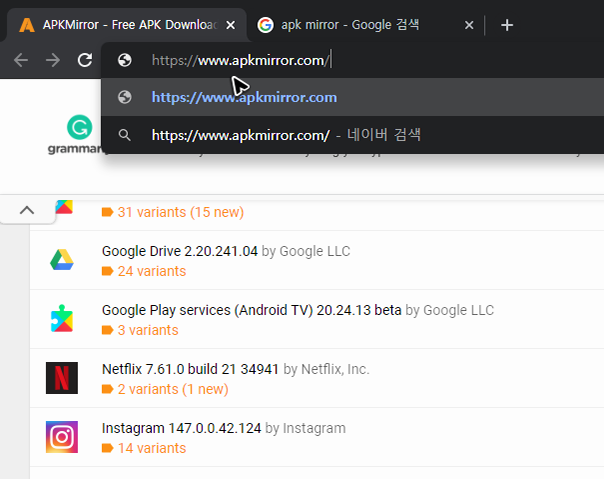Click the tag icon beside 14 variants

pos(107,448)
